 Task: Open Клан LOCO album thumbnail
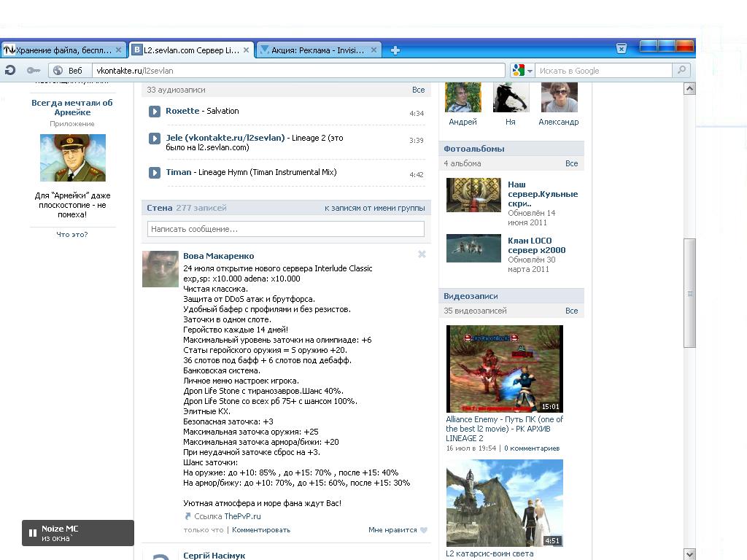tap(473, 248)
